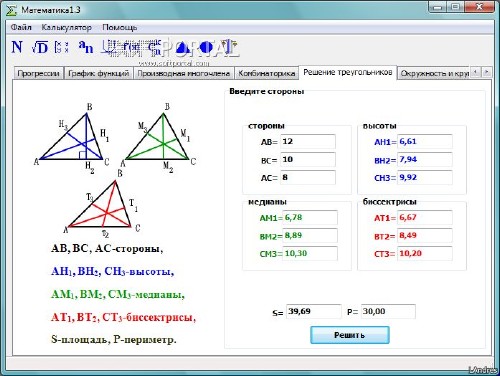Image resolution: width=500 pixels, height=376 pixels.
Task: Open the square root D discriminant tool
Action: click(40, 47)
